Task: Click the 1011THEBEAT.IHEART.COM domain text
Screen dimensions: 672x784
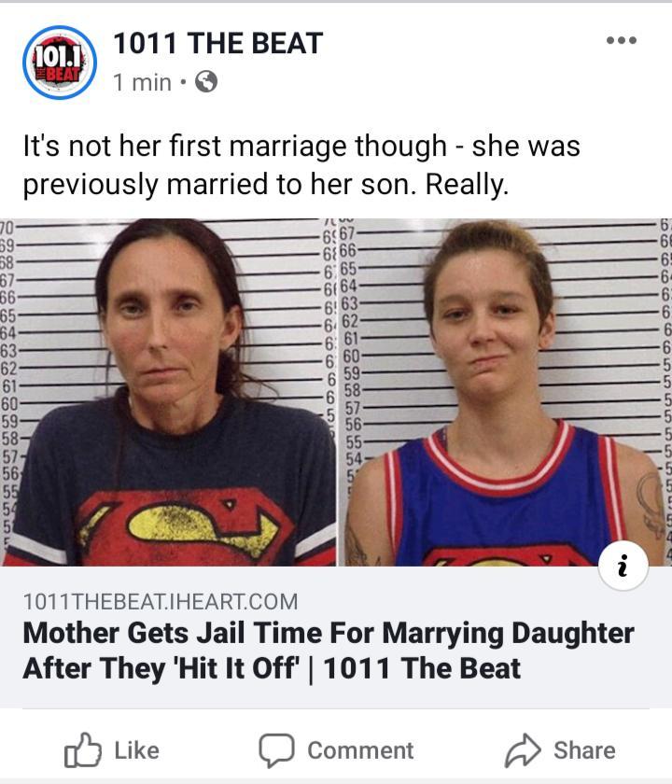Action: coord(161,601)
